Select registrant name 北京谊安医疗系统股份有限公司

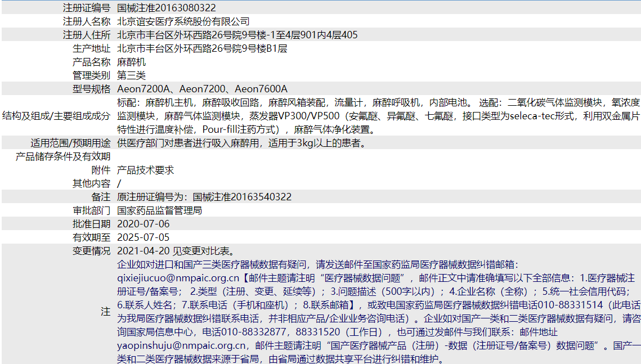click(183, 21)
